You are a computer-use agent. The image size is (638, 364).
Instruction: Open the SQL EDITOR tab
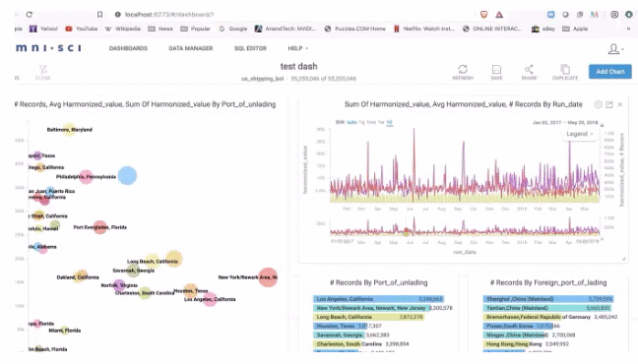[250, 48]
